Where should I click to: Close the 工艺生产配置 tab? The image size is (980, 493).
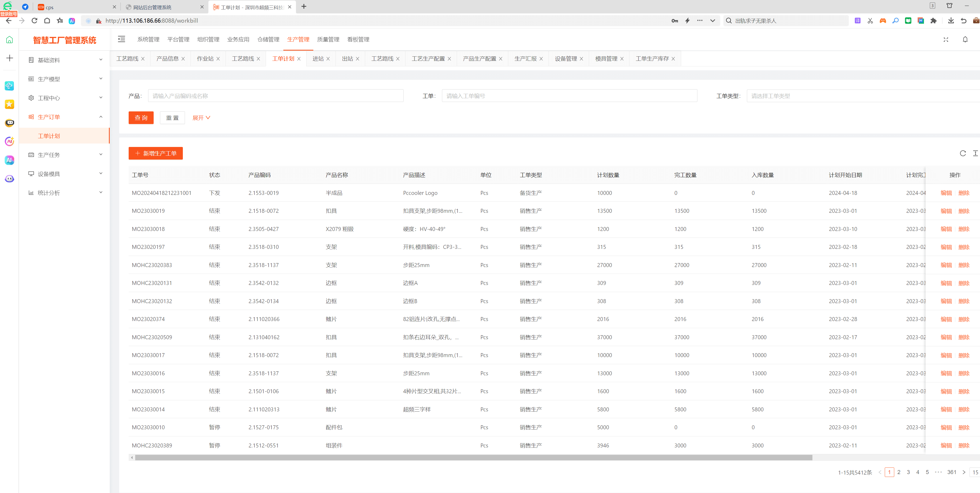pos(449,59)
